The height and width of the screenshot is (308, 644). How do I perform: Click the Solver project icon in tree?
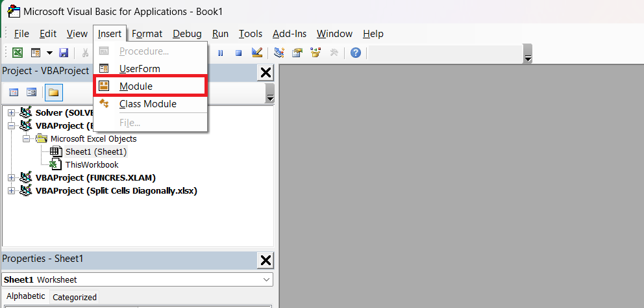[x=26, y=112]
